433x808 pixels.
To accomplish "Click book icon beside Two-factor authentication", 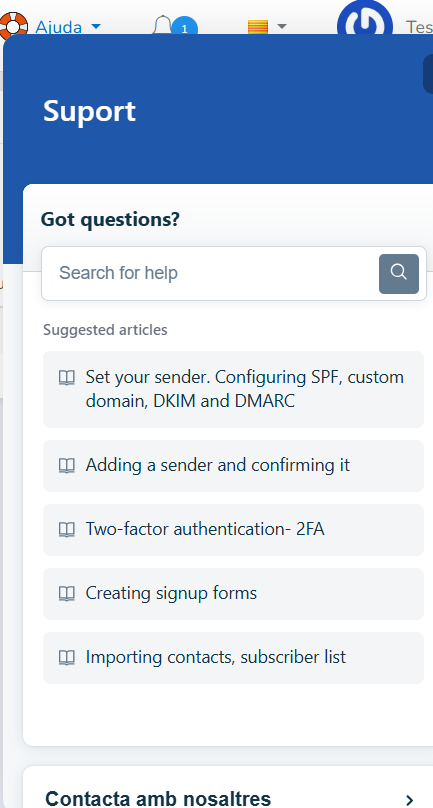I will 67,529.
